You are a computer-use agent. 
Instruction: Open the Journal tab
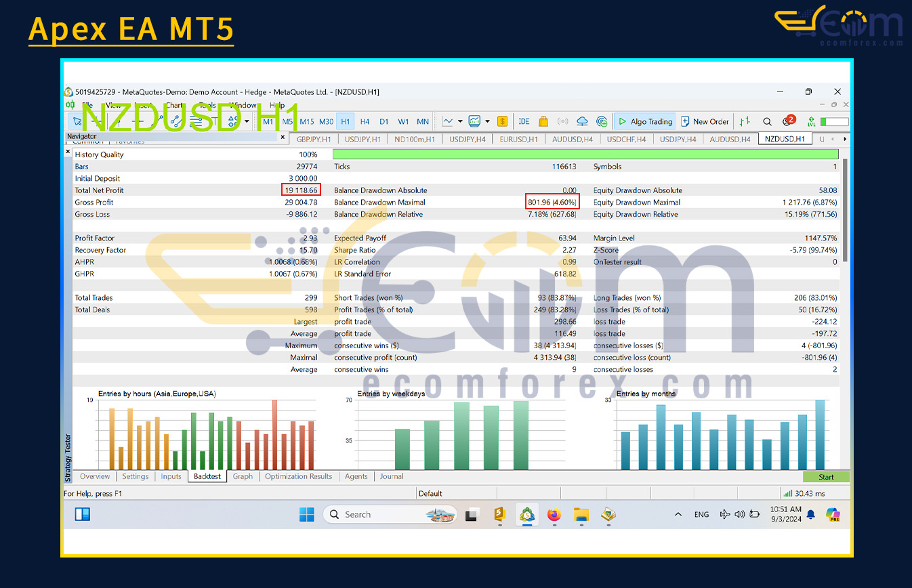click(x=392, y=476)
